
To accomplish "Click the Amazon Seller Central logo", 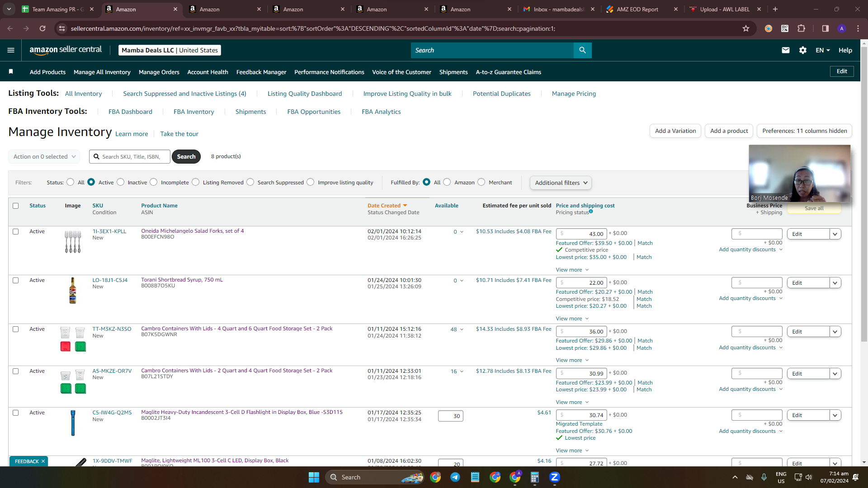I will tap(66, 50).
